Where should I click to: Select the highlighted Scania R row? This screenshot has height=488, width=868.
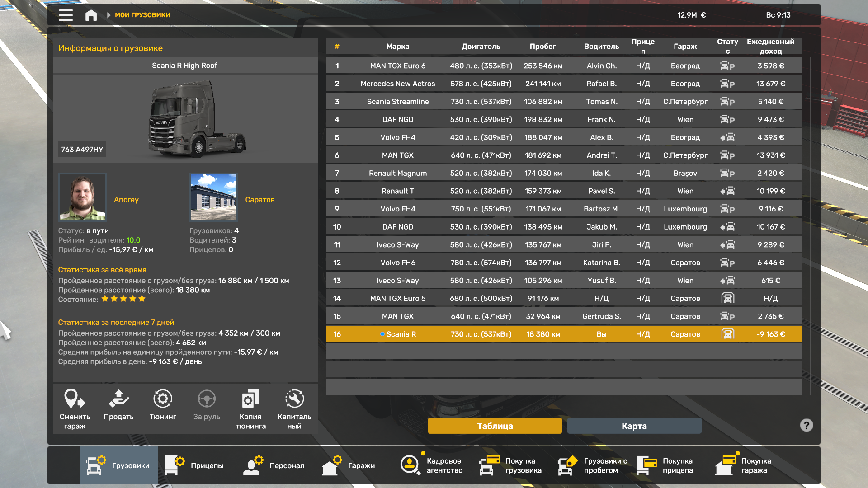click(564, 334)
